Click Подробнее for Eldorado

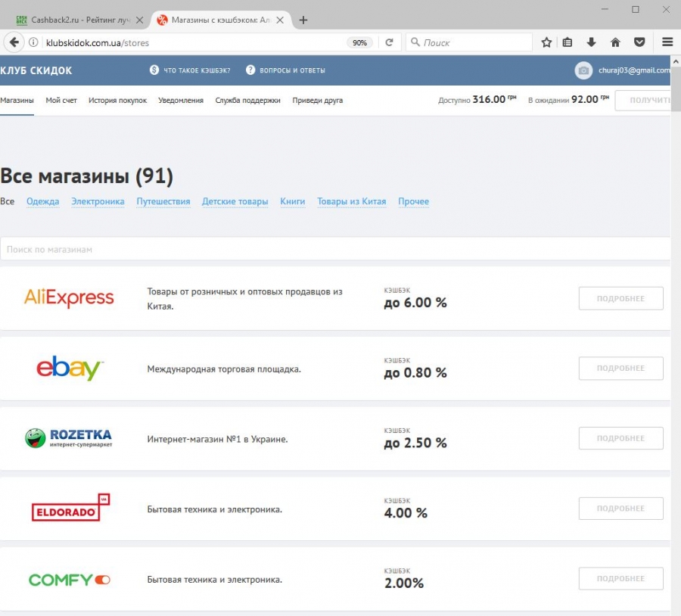620,509
